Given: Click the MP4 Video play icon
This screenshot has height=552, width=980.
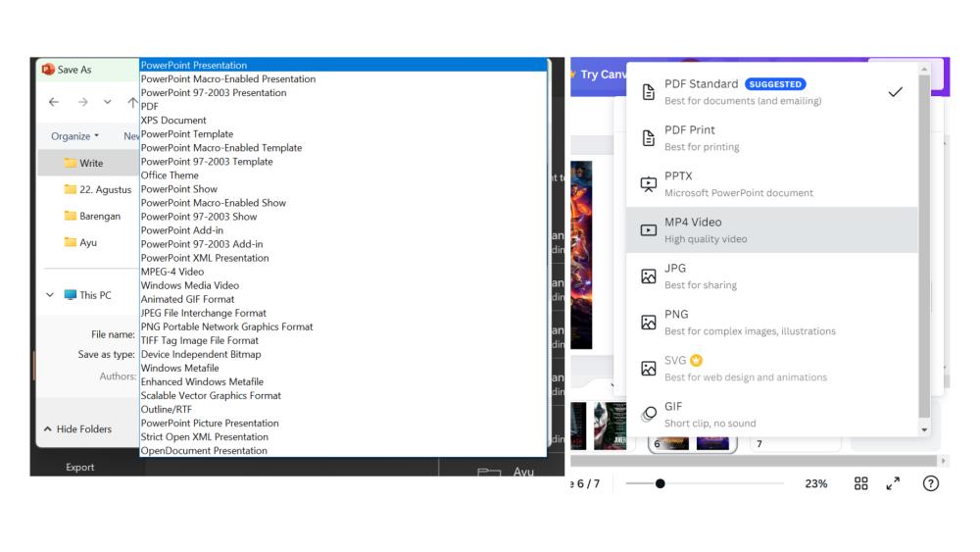Looking at the screenshot, I should (649, 230).
